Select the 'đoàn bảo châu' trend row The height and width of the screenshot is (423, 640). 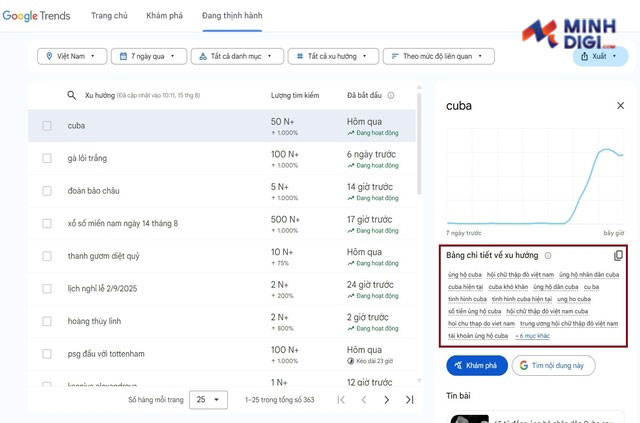point(222,191)
